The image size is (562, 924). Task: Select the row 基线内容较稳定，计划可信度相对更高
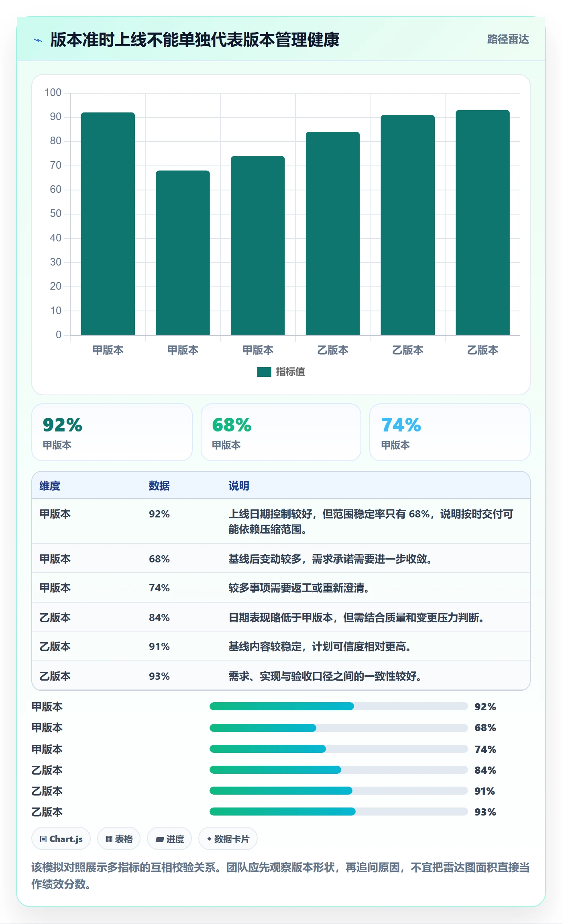(281, 646)
